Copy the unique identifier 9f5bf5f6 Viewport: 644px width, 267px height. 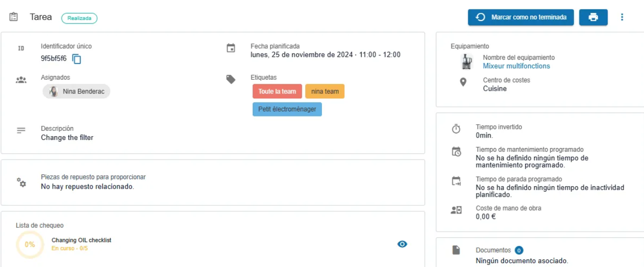tap(77, 59)
